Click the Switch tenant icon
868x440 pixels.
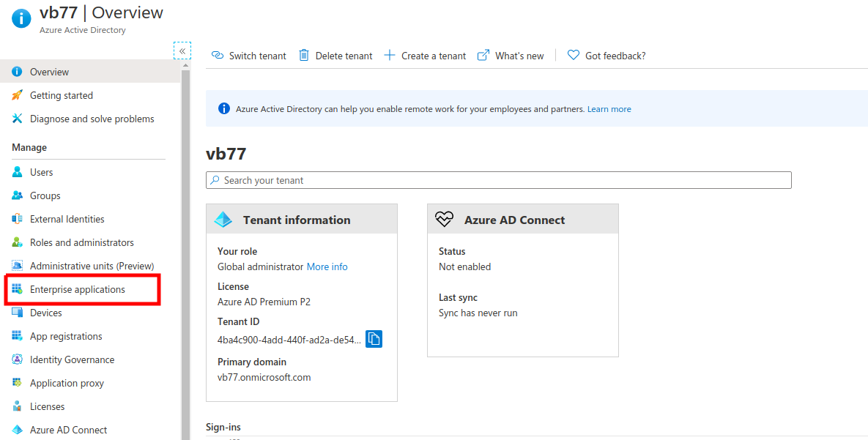point(218,56)
